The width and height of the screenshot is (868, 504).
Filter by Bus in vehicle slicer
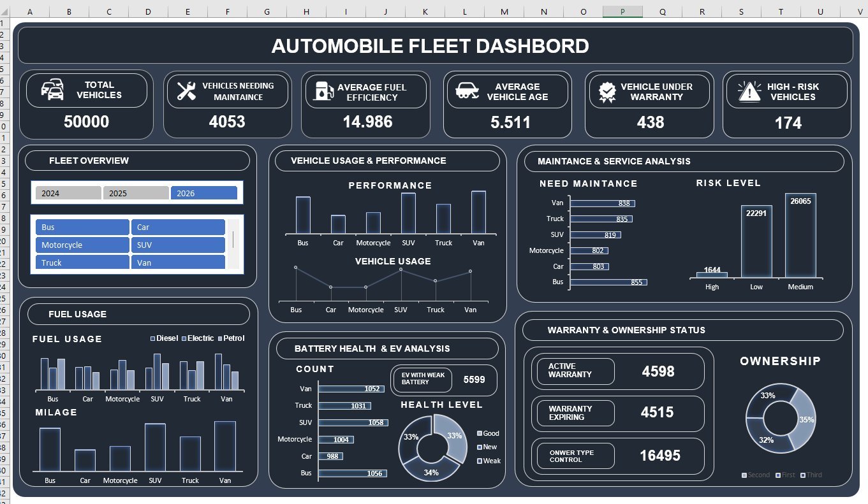coord(82,227)
